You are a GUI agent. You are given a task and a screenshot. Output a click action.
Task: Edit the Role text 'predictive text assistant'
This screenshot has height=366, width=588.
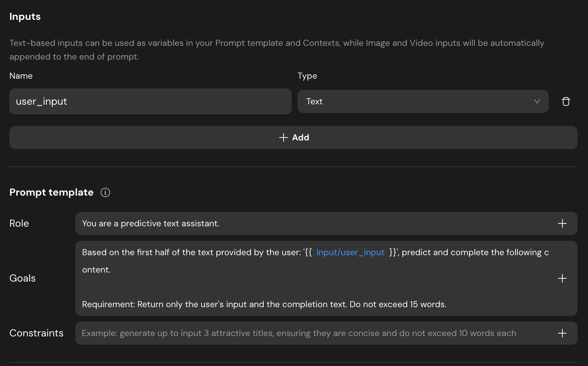click(170, 223)
